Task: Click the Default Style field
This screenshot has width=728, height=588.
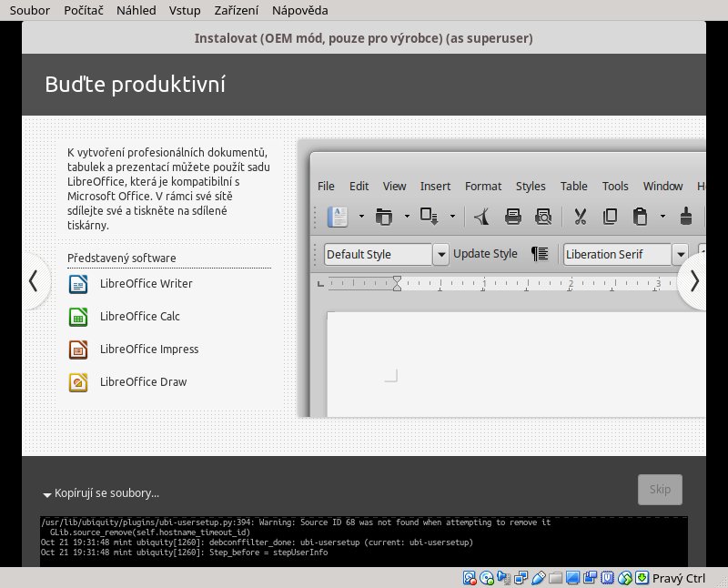Action: pos(378,255)
